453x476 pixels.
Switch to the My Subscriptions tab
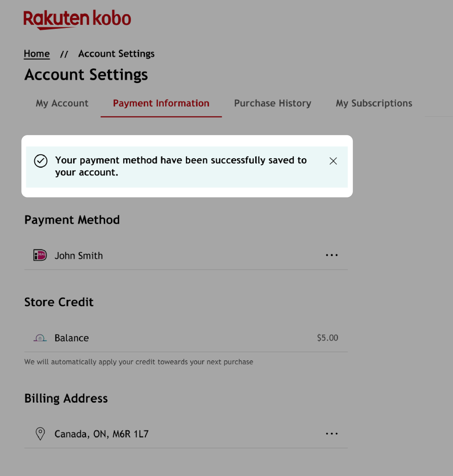click(374, 103)
